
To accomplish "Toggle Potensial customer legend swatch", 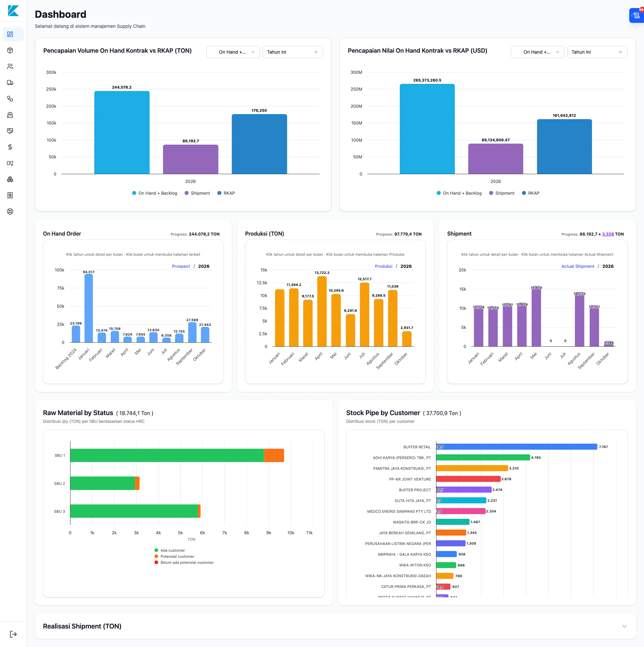I will [x=156, y=556].
